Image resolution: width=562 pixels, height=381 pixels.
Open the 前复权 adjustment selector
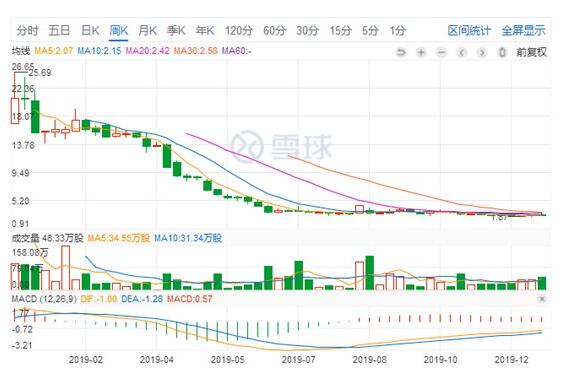click(532, 52)
